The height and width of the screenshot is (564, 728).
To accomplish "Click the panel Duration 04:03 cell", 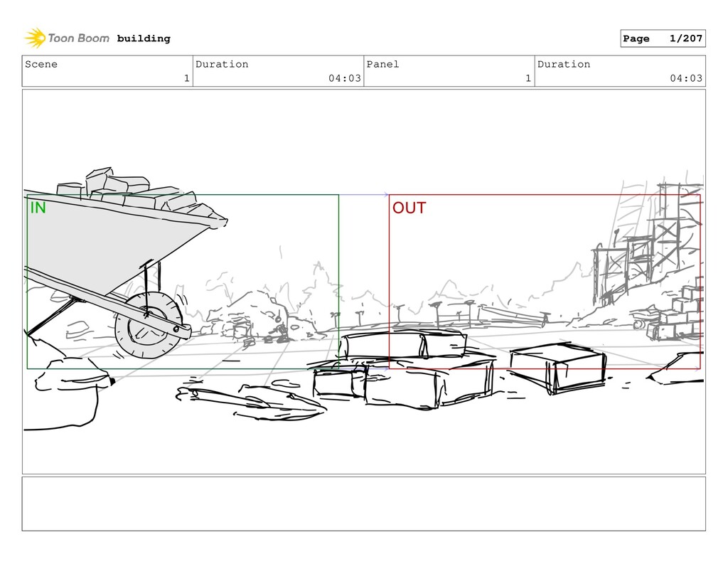I will 620,71.
